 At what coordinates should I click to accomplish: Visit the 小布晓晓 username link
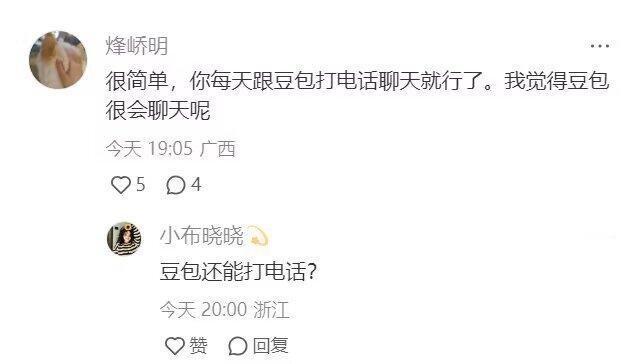coord(202,236)
